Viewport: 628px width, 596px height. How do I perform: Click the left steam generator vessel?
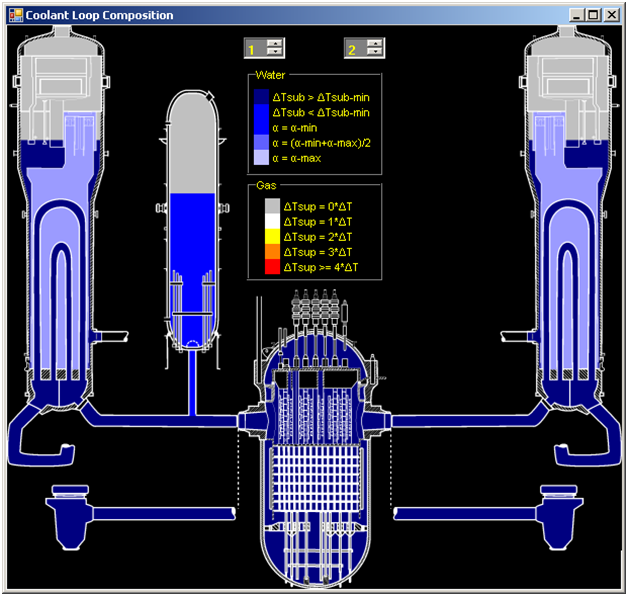pos(59,216)
